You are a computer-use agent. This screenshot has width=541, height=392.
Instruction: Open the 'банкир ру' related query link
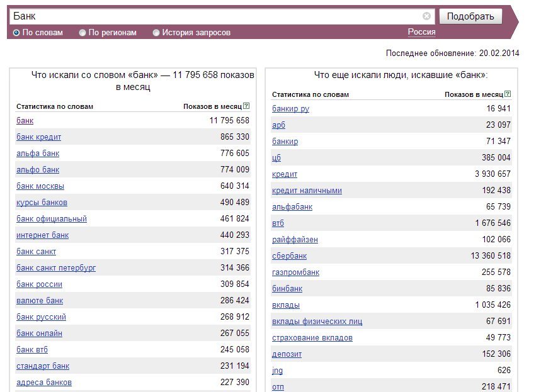(290, 109)
